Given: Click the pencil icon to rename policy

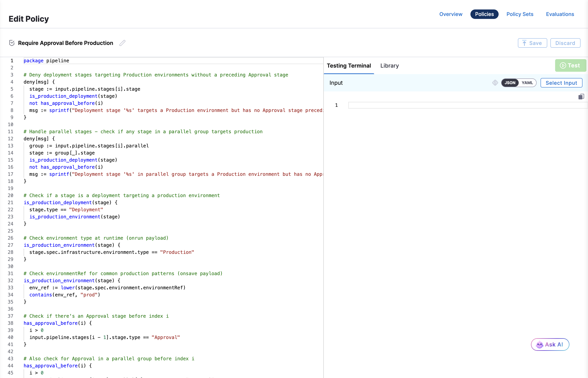Looking at the screenshot, I should [x=122, y=43].
